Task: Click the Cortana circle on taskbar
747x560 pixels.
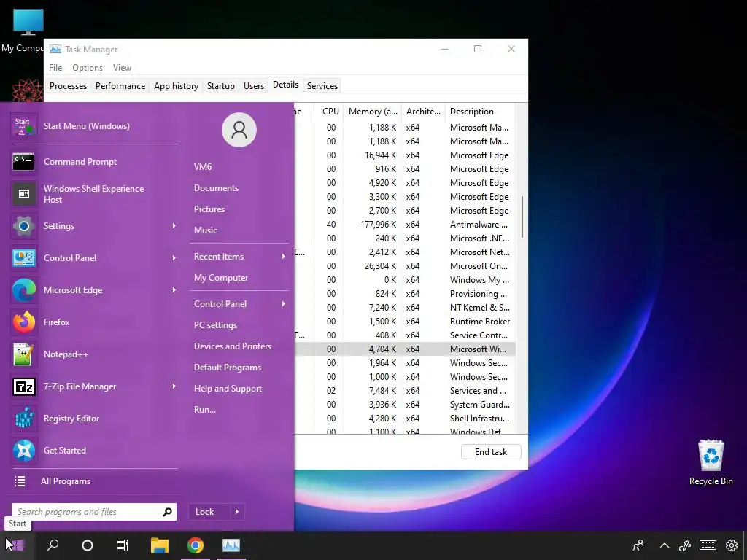Action: click(88, 545)
